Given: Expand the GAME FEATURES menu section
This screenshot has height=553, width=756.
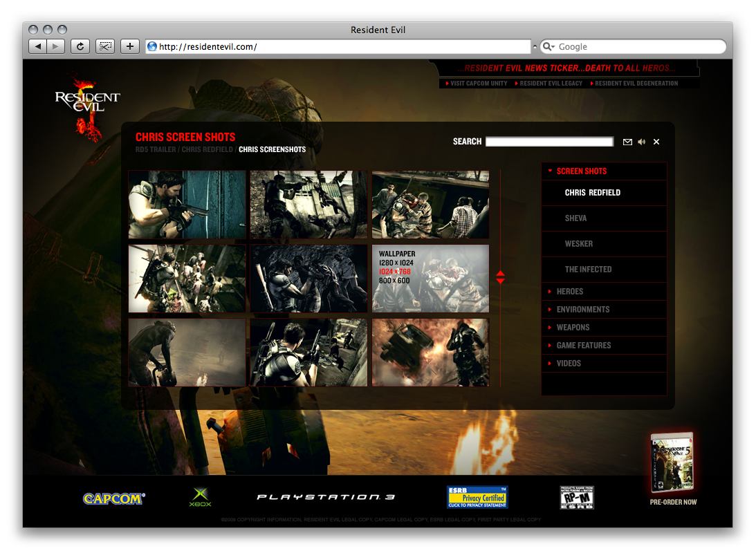Looking at the screenshot, I should (604, 346).
